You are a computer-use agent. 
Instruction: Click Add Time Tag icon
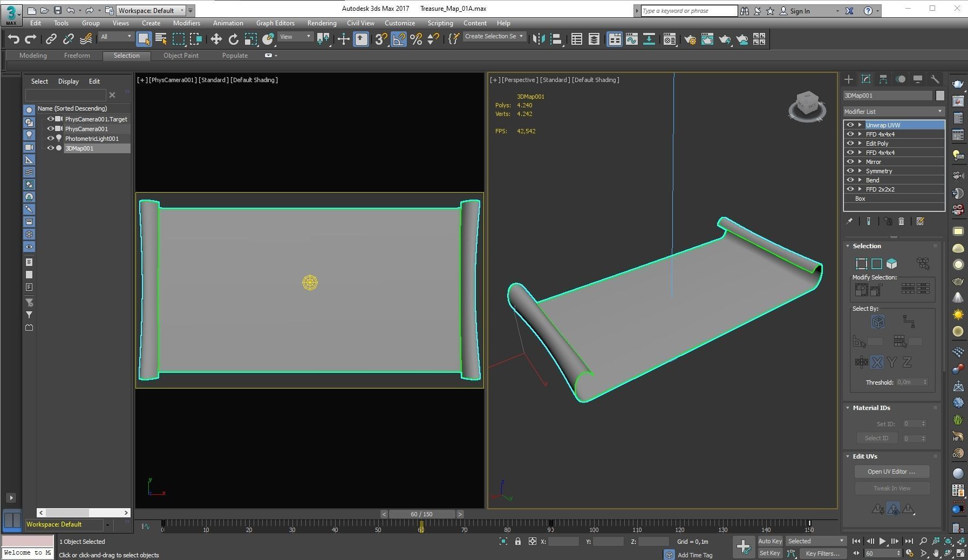(x=669, y=555)
